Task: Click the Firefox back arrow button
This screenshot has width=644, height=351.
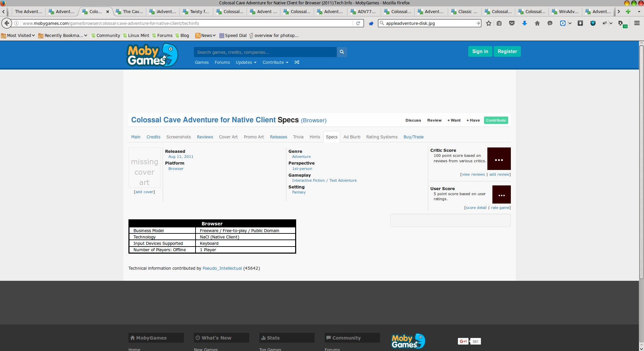Action: coord(7,23)
